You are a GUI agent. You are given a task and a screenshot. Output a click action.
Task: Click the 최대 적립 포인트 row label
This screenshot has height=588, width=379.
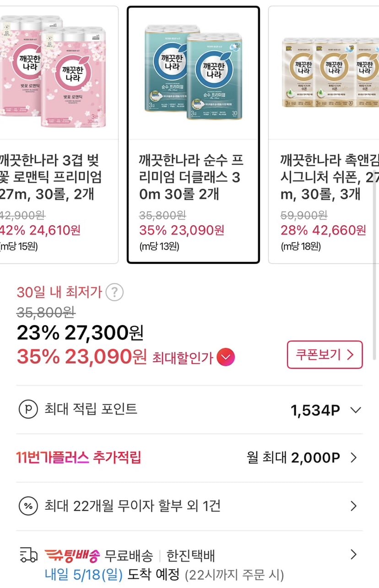tap(91, 409)
